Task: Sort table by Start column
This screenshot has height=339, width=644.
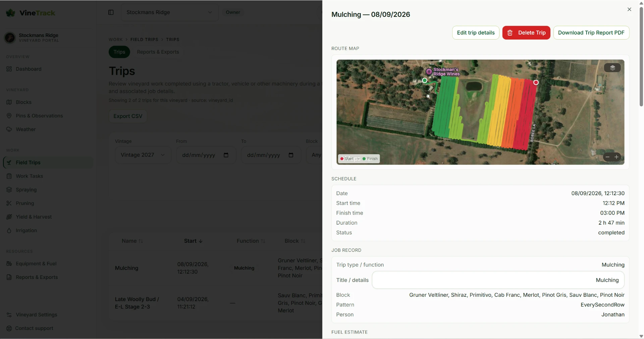Action: (193, 241)
